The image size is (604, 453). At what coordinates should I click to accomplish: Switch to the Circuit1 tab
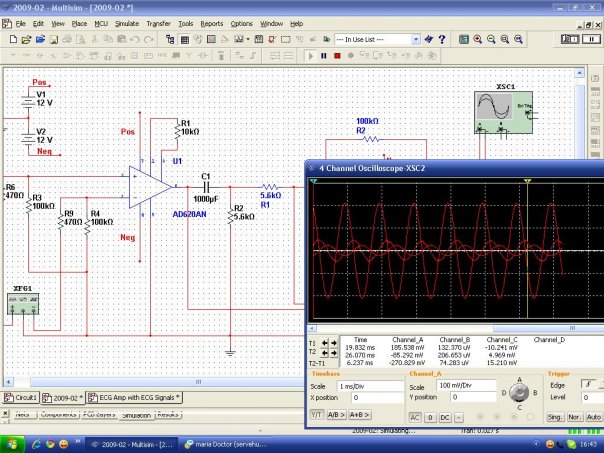pyautogui.click(x=21, y=398)
